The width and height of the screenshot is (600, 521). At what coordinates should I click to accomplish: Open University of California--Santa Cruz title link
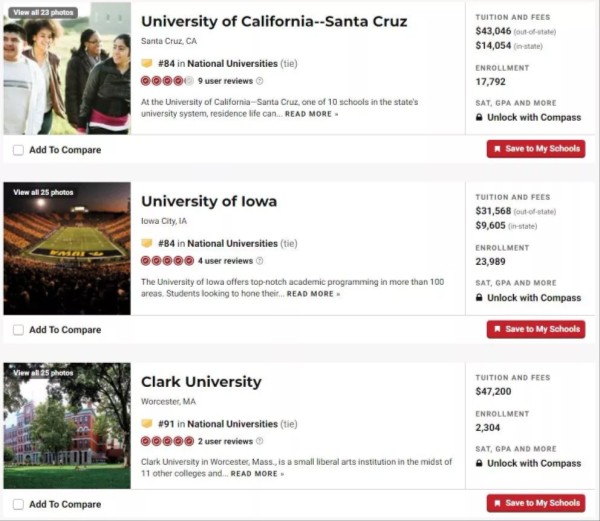(274, 21)
